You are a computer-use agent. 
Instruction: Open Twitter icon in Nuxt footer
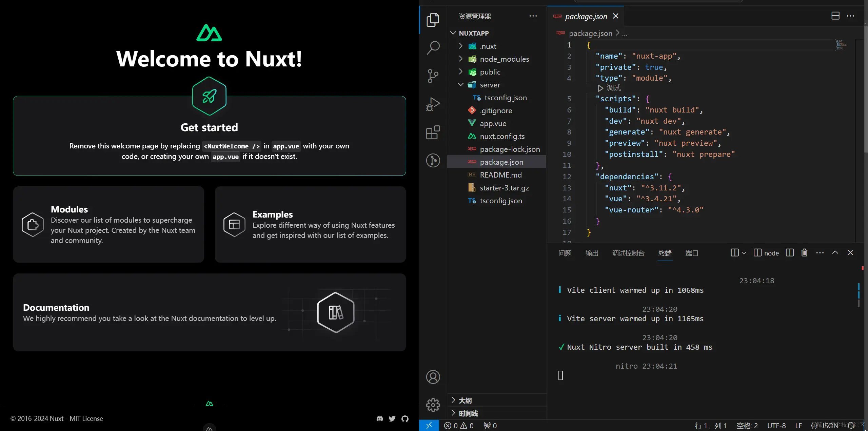coord(392,419)
